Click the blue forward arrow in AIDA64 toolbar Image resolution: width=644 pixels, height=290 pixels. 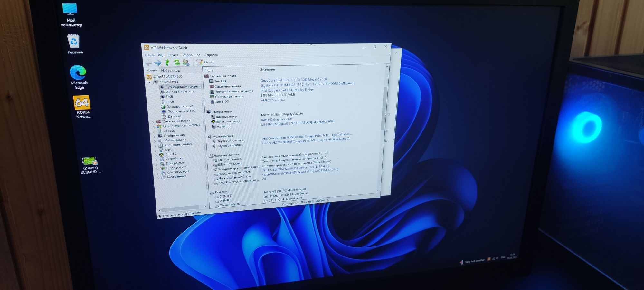(x=158, y=63)
